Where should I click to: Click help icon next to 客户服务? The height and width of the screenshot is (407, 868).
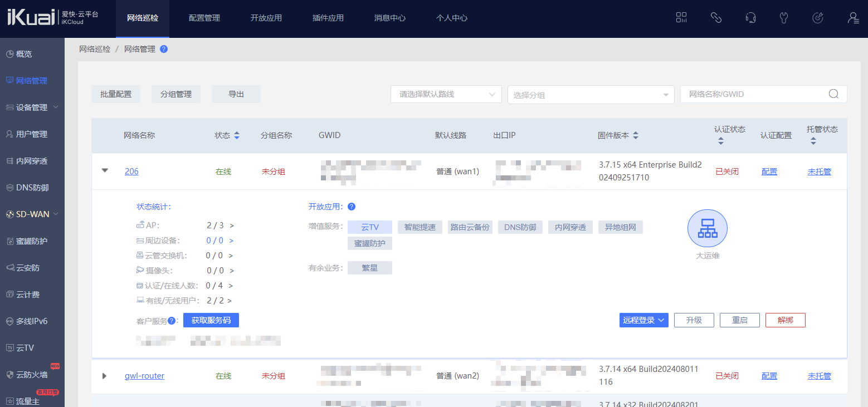pos(172,321)
